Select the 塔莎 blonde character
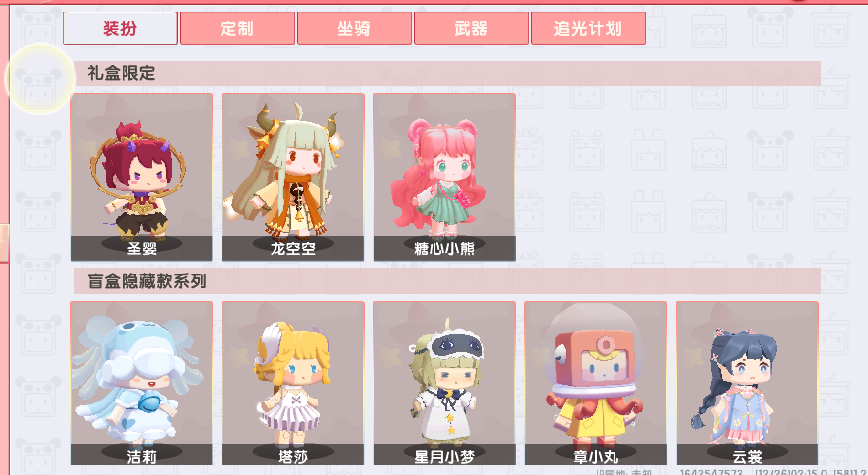Image resolution: width=868 pixels, height=475 pixels. pyautogui.click(x=293, y=383)
